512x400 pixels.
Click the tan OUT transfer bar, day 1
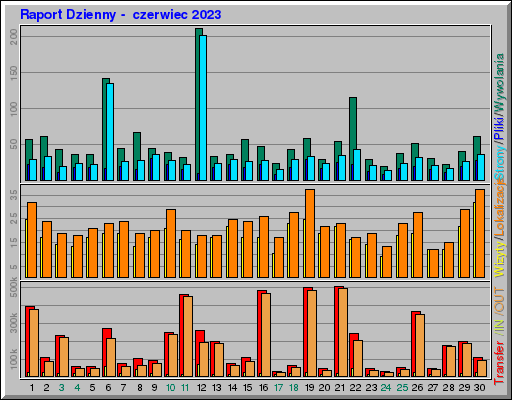[x=34, y=343]
